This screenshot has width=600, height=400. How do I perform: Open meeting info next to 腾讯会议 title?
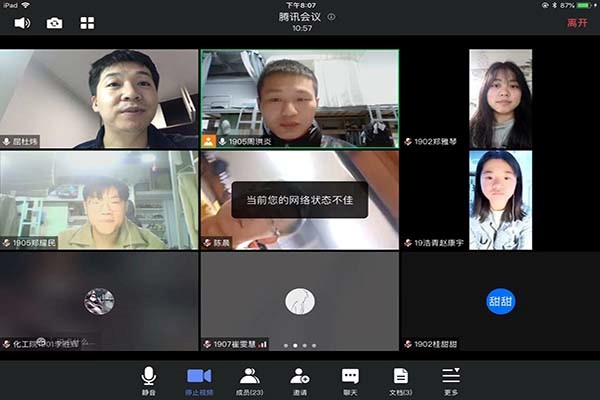pyautogui.click(x=331, y=17)
